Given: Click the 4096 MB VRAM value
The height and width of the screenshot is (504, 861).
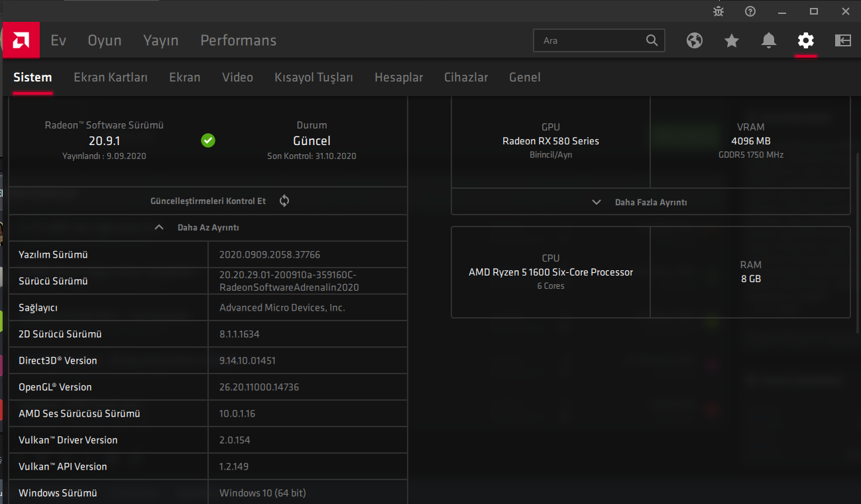Looking at the screenshot, I should click(751, 141).
